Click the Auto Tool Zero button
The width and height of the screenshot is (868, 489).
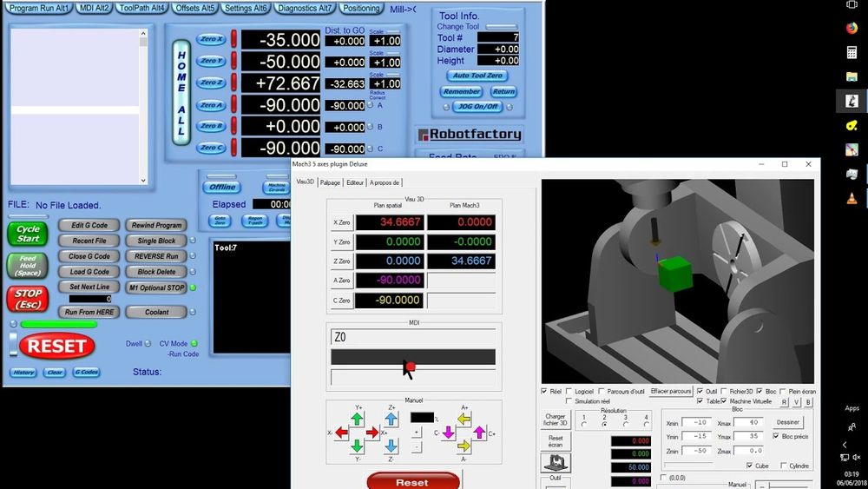477,76
